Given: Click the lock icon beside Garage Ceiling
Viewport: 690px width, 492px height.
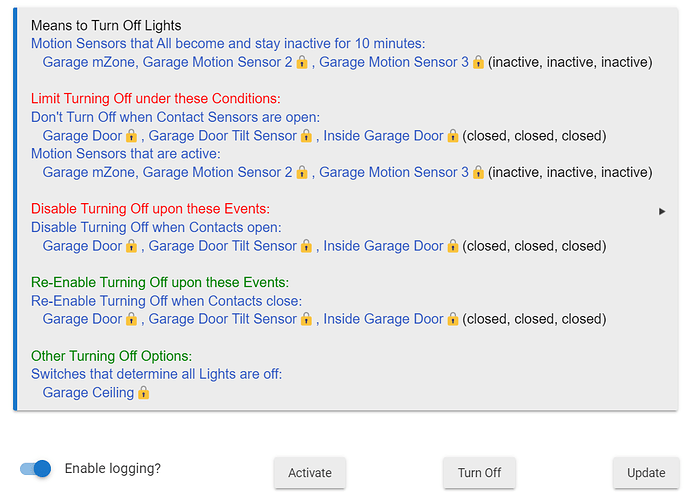Looking at the screenshot, I should [x=143, y=393].
